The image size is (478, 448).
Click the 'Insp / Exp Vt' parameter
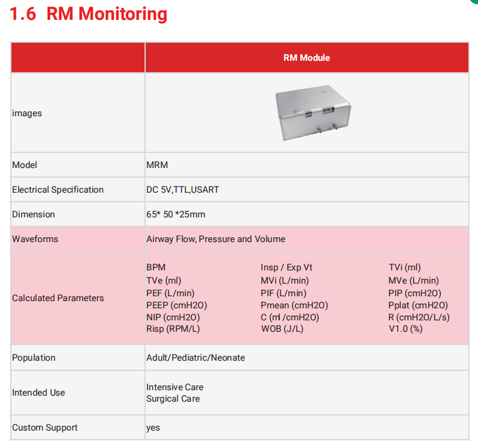(287, 267)
